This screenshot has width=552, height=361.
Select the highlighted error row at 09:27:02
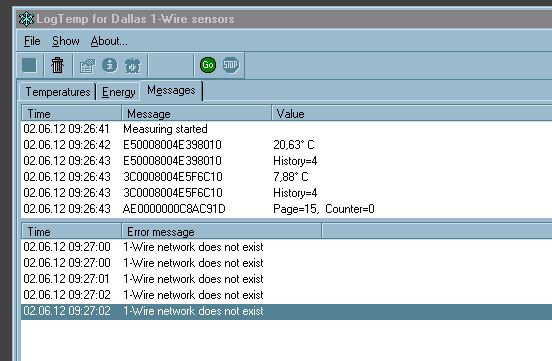(x=287, y=311)
